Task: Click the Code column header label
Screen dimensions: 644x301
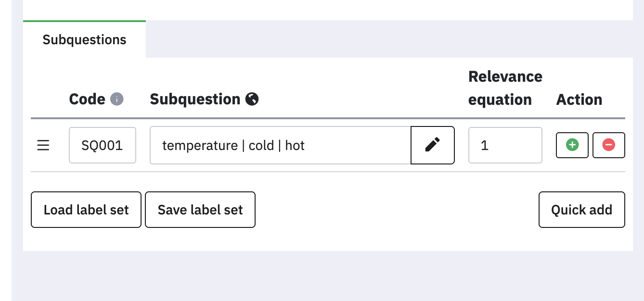Action: pyautogui.click(x=87, y=99)
